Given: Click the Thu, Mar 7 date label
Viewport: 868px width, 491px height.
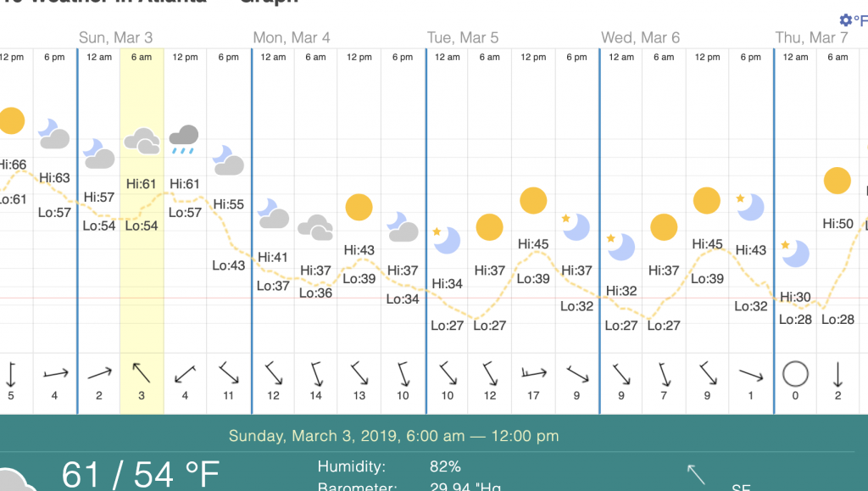Looking at the screenshot, I should coord(811,37).
